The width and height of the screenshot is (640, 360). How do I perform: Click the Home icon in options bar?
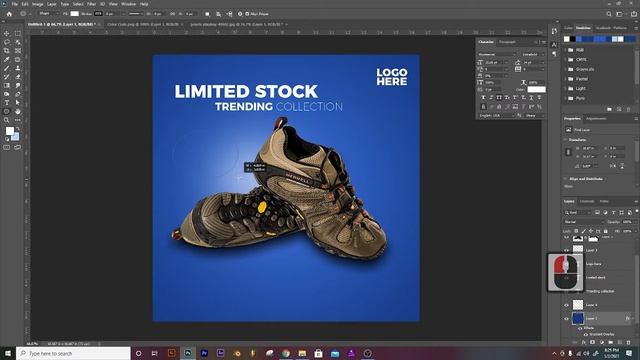9,14
